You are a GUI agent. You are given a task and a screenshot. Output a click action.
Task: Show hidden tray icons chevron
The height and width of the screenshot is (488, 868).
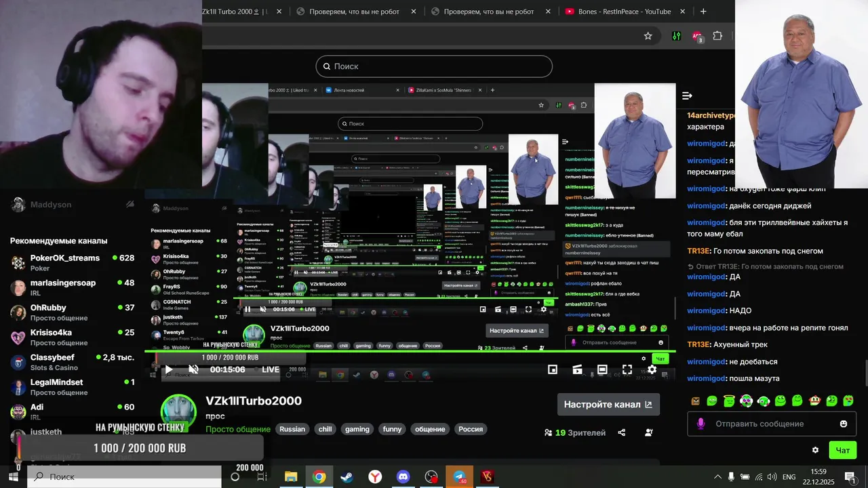click(717, 476)
